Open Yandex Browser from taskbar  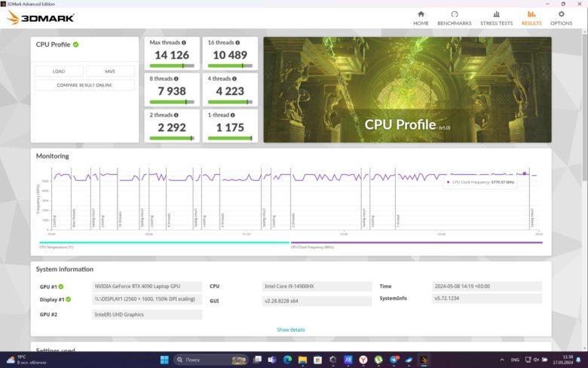(x=363, y=360)
